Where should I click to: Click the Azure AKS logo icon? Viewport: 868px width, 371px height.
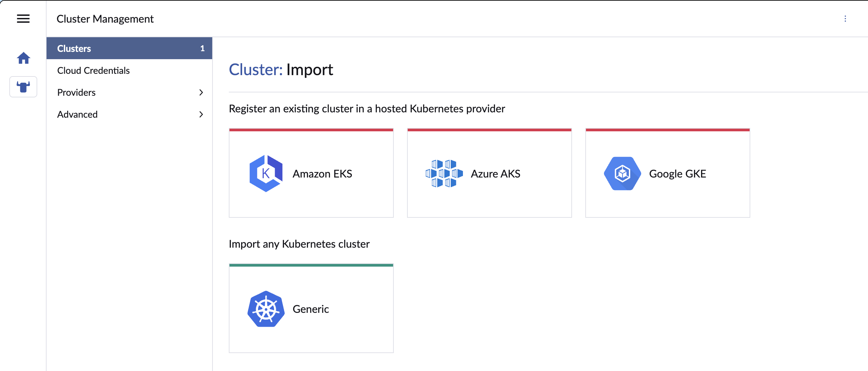pos(444,173)
